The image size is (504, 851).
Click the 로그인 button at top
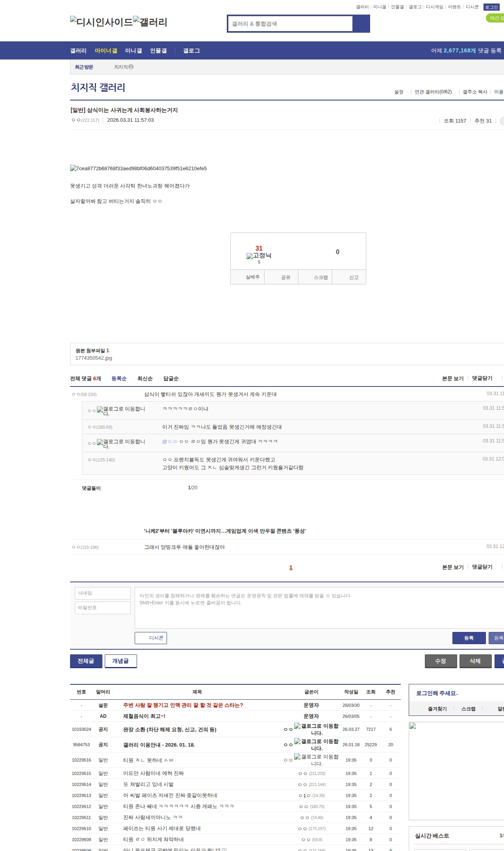[x=491, y=7]
